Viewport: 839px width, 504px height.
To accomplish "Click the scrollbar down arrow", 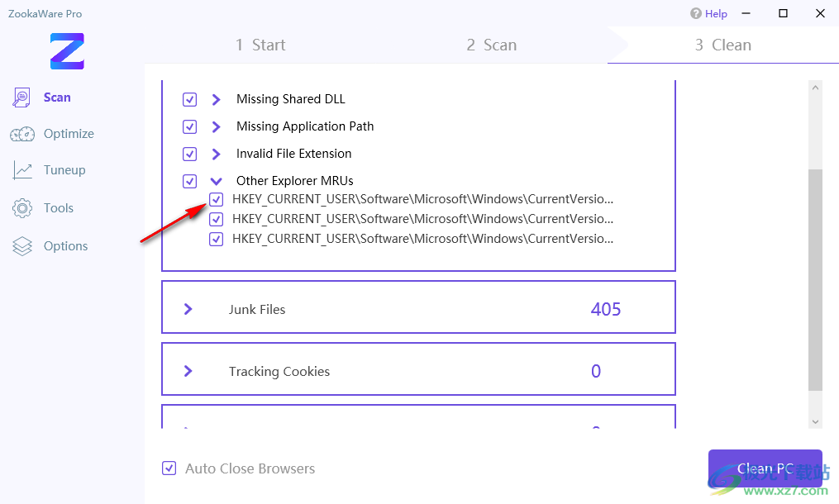I will pyautogui.click(x=815, y=421).
